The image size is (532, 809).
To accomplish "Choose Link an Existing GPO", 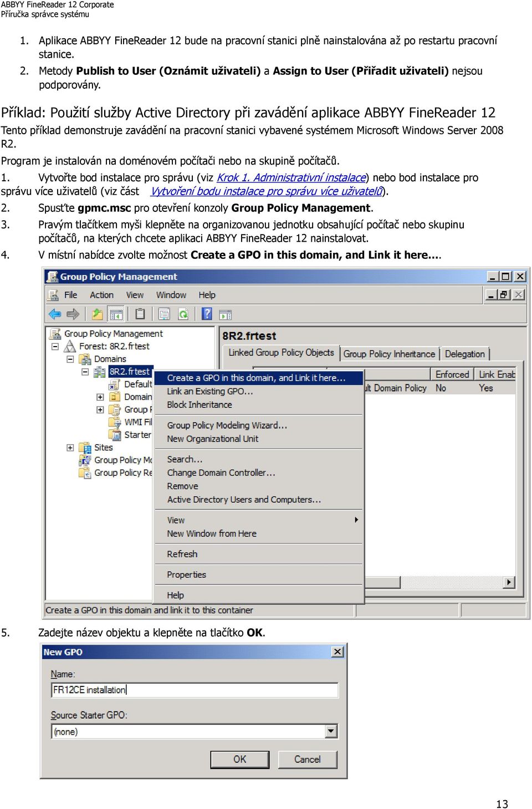I will [258, 391].
